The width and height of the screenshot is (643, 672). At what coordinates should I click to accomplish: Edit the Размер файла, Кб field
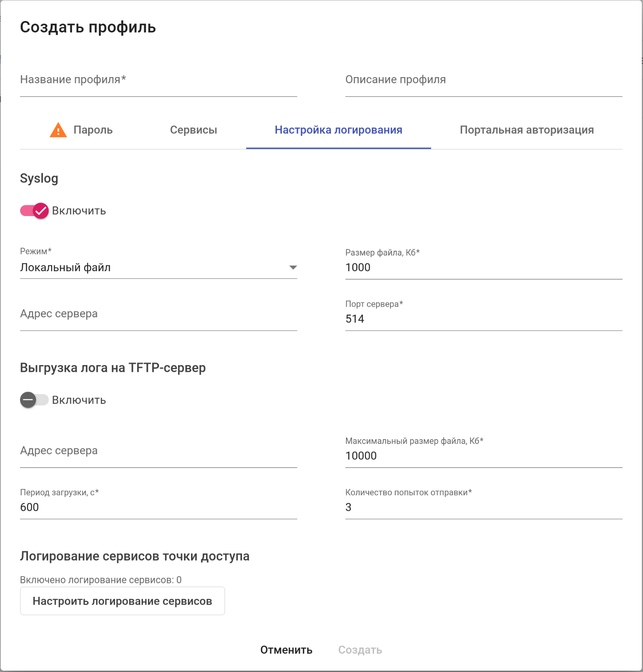483,268
